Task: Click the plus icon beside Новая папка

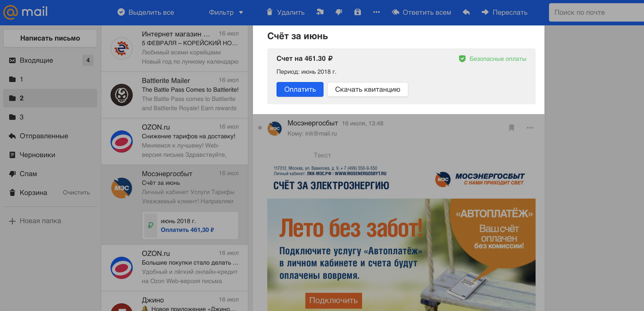Action: click(12, 221)
